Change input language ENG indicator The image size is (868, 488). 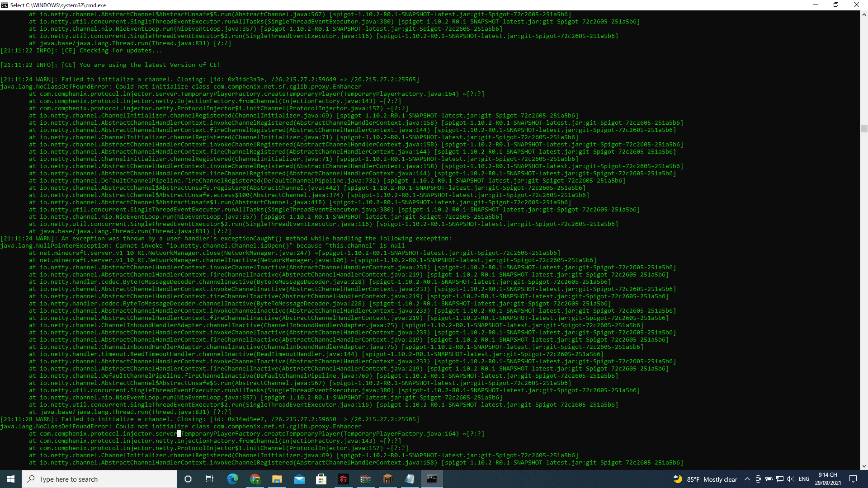[804, 479]
